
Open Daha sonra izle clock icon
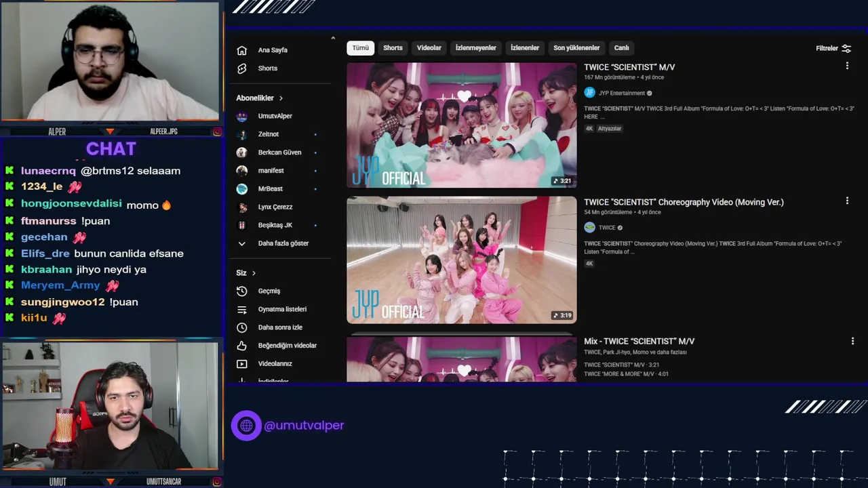coord(241,327)
